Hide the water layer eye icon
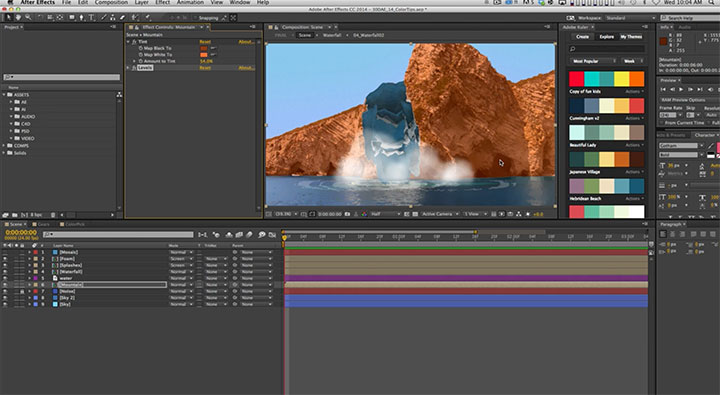The height and width of the screenshot is (395, 720). 5,278
